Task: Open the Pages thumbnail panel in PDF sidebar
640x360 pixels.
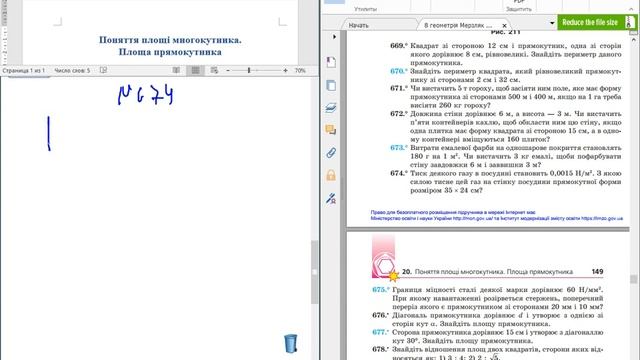Action: 331,85
